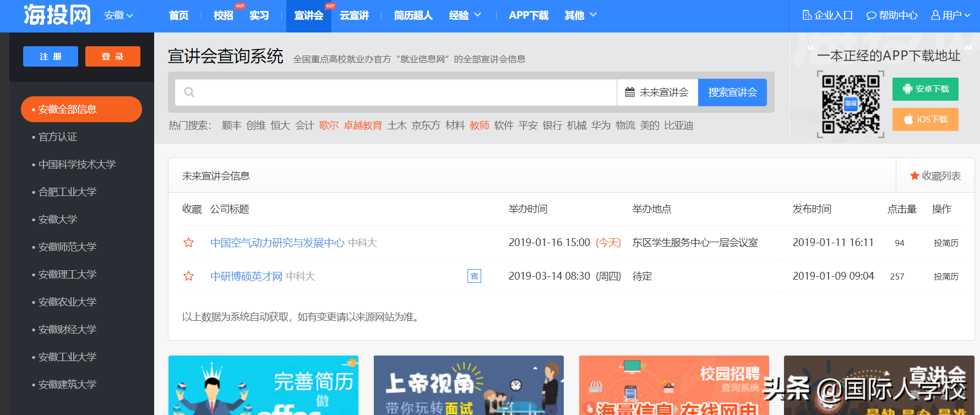Open the 校园招聘查询系统 banner thumbnail
This screenshot has width=980, height=415.
pos(674,385)
